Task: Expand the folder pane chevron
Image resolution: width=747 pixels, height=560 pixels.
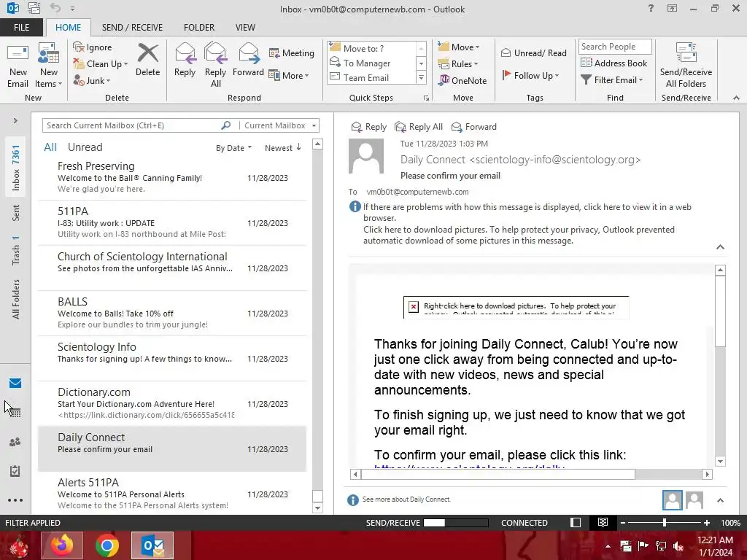Action: [x=15, y=120]
